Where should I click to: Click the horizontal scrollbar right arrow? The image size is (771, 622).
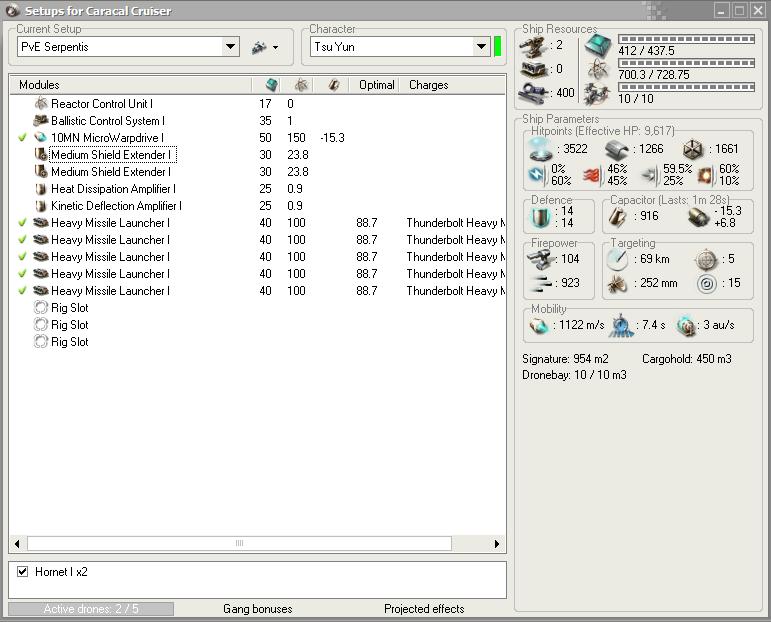pyautogui.click(x=497, y=543)
